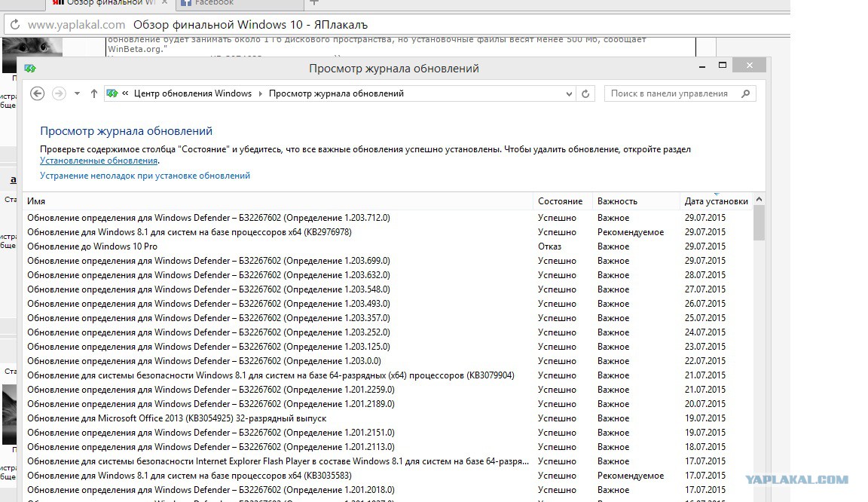Click the 22.07.2015 date cell
The image size is (868, 502).
point(704,361)
